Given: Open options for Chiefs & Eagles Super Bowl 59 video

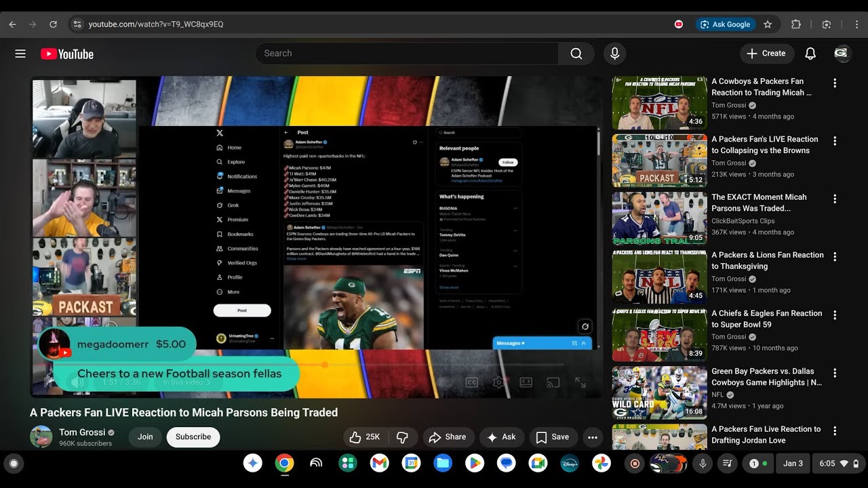Looking at the screenshot, I should click(835, 314).
